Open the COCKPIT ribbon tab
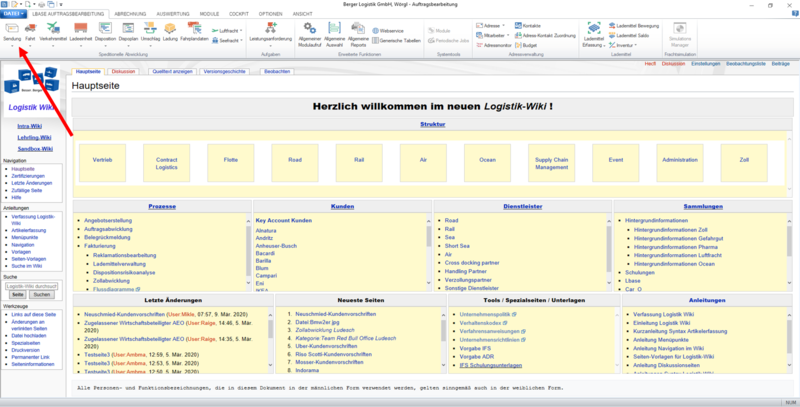Image resolution: width=800 pixels, height=407 pixels. (239, 14)
